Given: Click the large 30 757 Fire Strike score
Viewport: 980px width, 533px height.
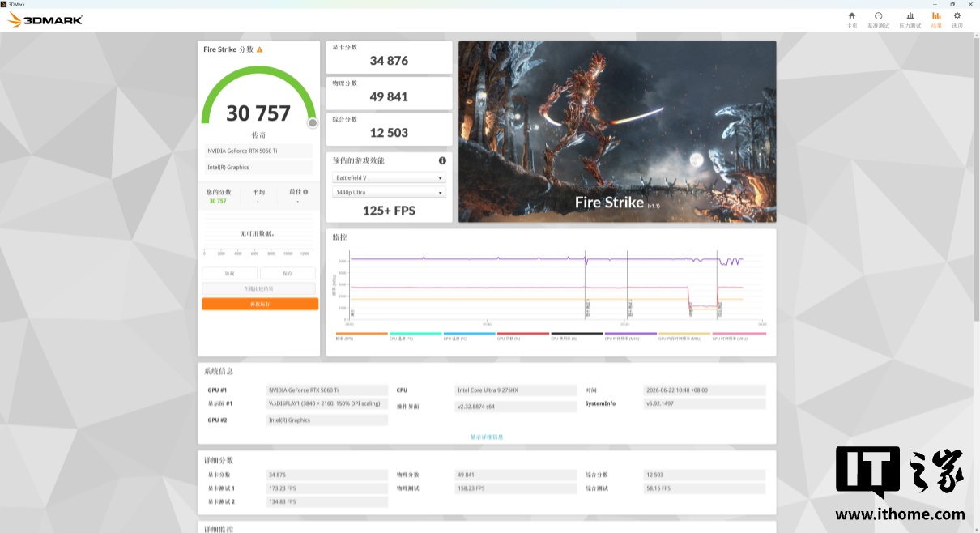Looking at the screenshot, I should 258,113.
